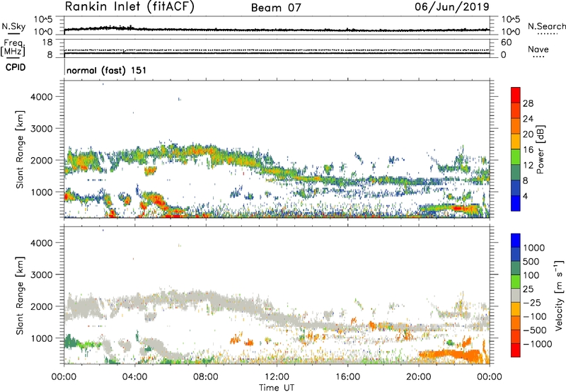Click the "500" label on the Velocity colorbar

[531, 262]
